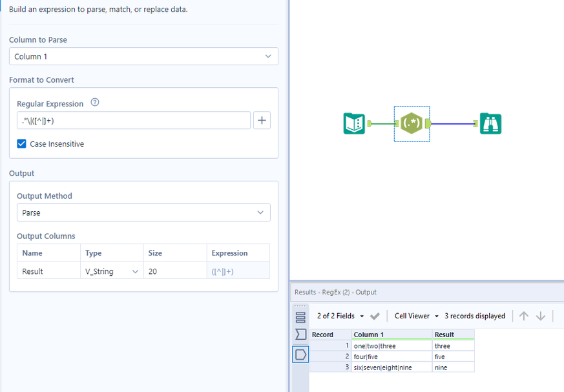Select the cell six|seven|eight|nine

(x=392, y=367)
